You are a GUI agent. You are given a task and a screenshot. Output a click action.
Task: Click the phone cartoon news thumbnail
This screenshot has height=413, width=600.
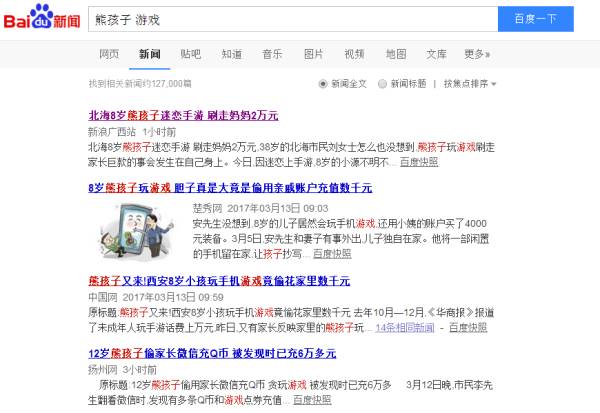click(x=136, y=231)
